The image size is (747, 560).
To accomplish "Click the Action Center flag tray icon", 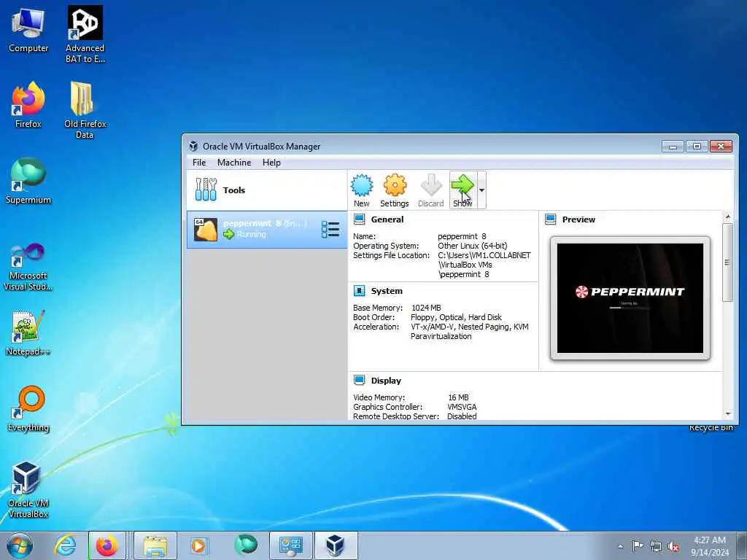I will (638, 545).
